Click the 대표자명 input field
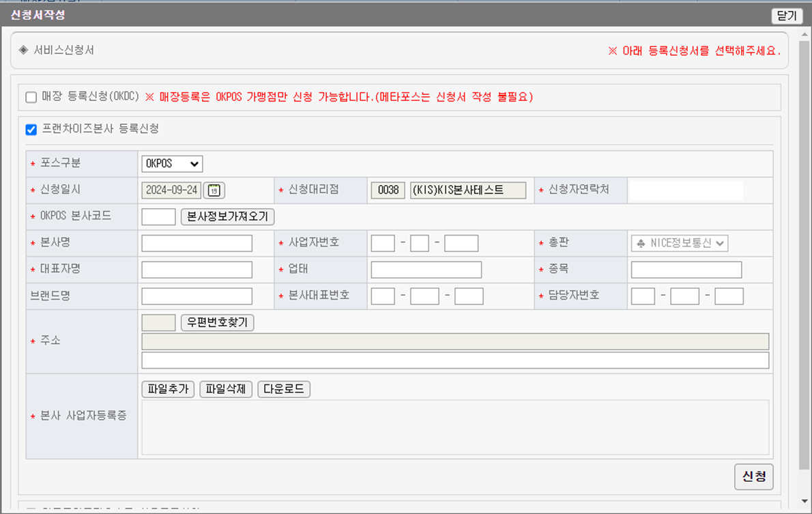 pos(197,270)
